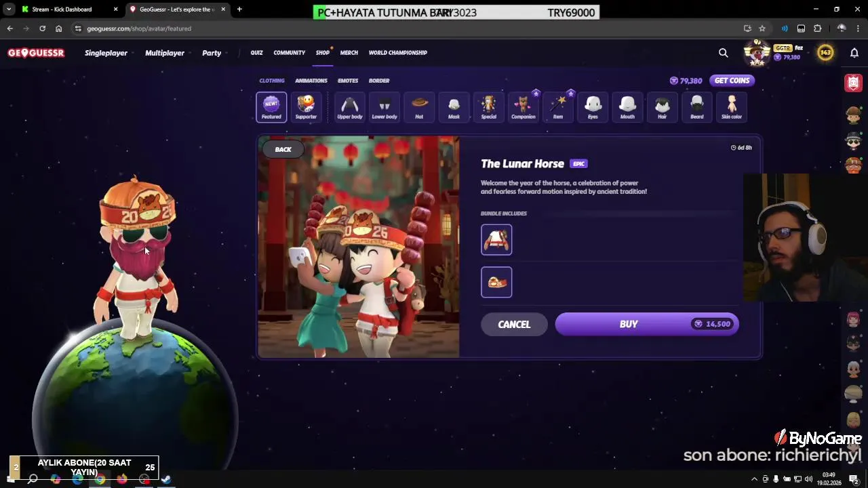Open the system volume control

pyautogui.click(x=808, y=479)
